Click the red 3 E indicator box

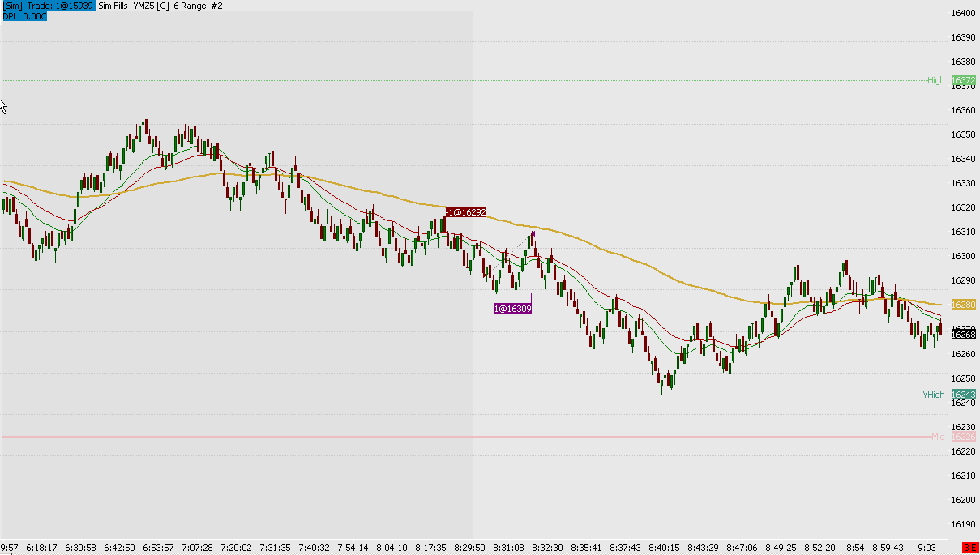[x=969, y=548]
